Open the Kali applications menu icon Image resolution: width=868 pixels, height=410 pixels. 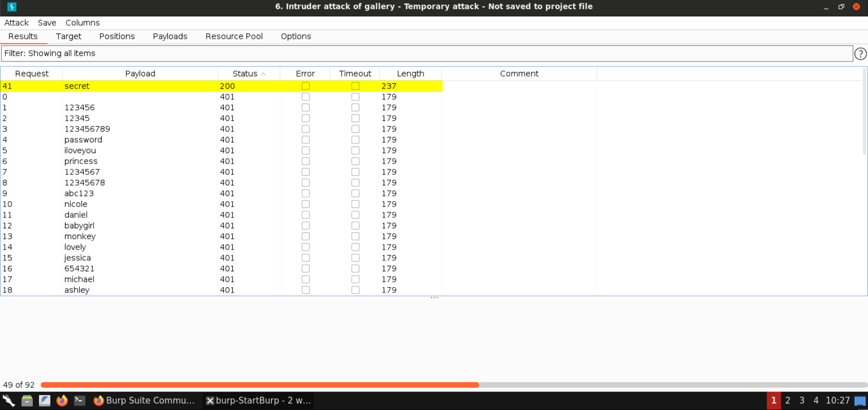point(9,401)
